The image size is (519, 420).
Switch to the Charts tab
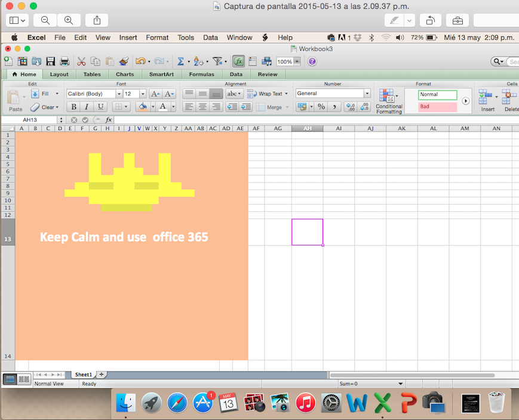[125, 75]
